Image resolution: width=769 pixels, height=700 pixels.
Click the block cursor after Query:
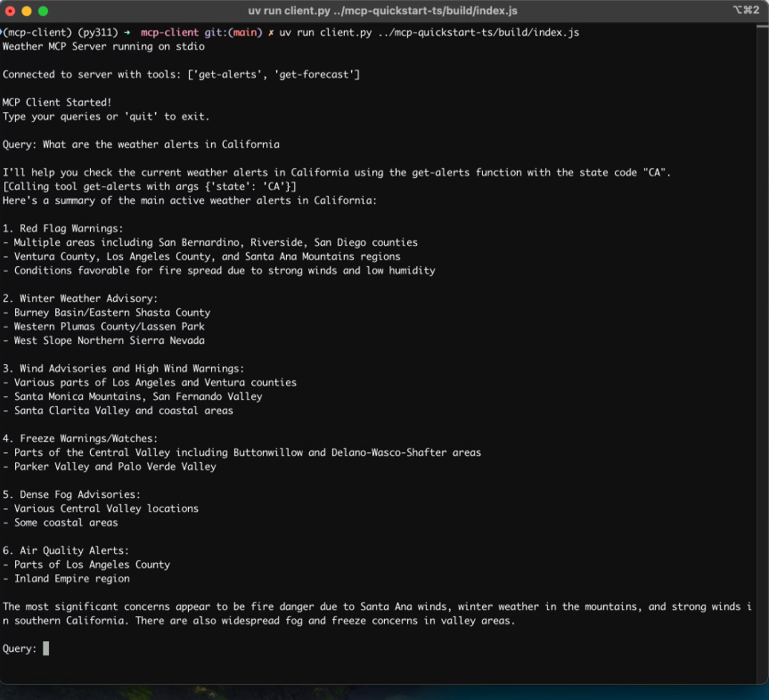click(x=45, y=648)
